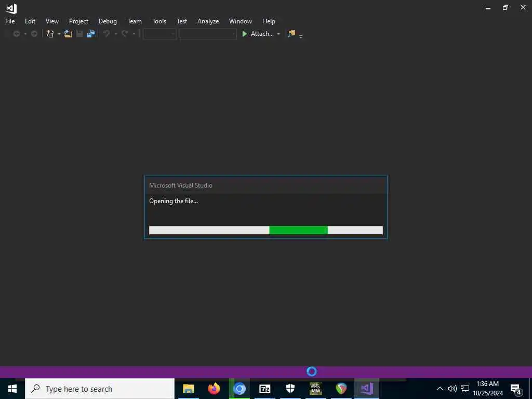Restore down the Visual Studio window
Image resolution: width=532 pixels, height=399 pixels.
(506, 7)
